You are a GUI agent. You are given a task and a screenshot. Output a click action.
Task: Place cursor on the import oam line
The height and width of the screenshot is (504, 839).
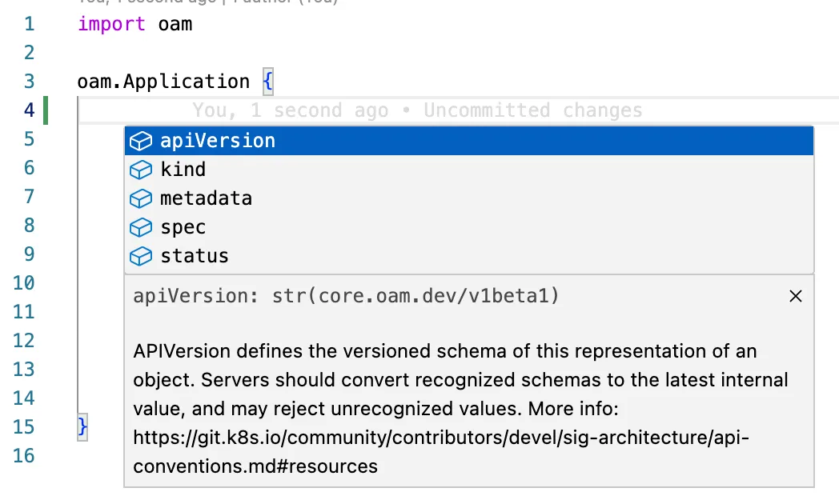[x=135, y=24]
